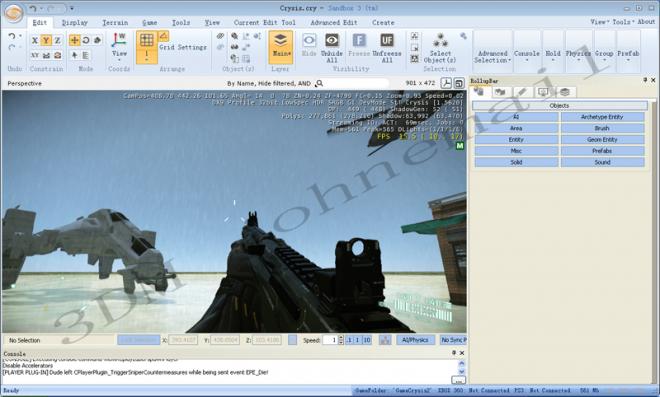Open the Create ribbon tab

pos(383,23)
